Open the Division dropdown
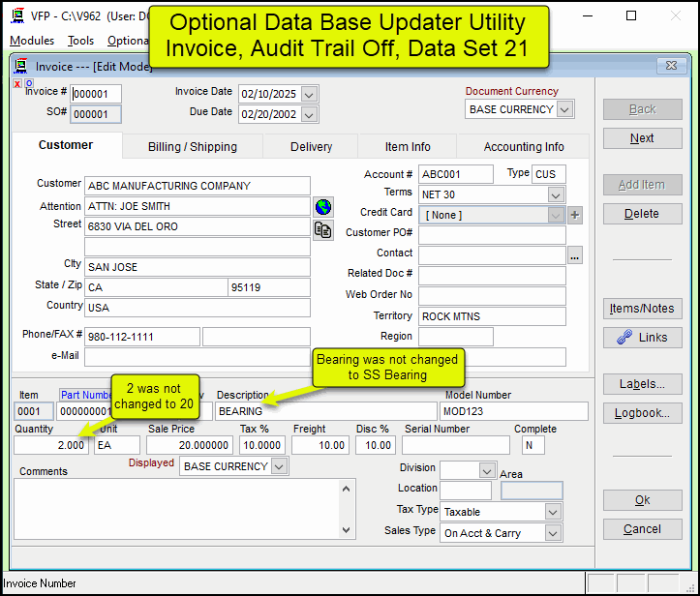This screenshot has width=700, height=596. coord(487,470)
